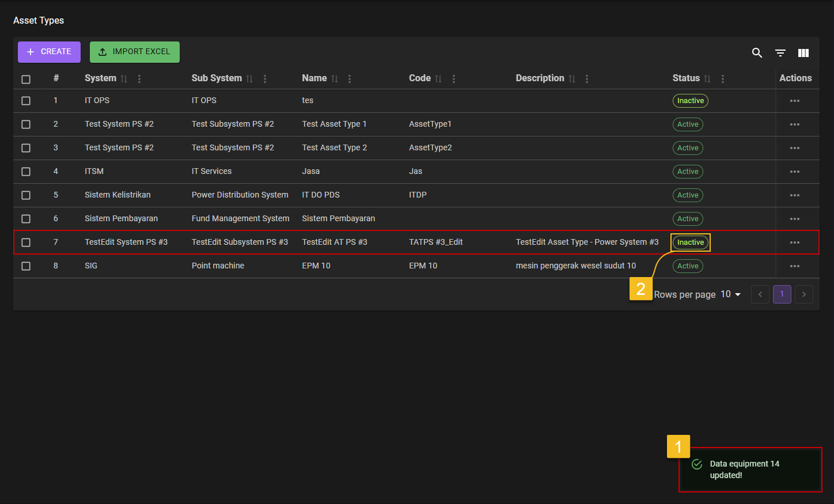Select the checkbox for the Jasa row
This screenshot has height=504, width=834.
pos(26,172)
